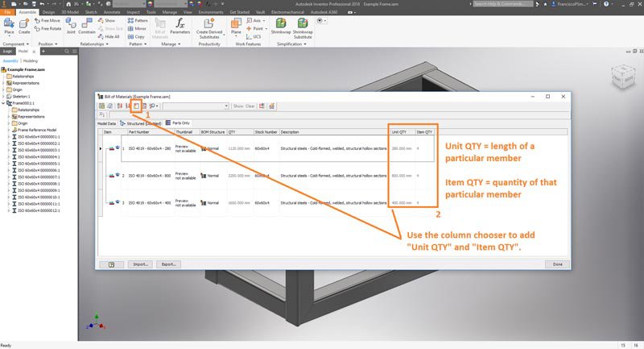
Task: Click the Create component tool
Action: (24, 27)
